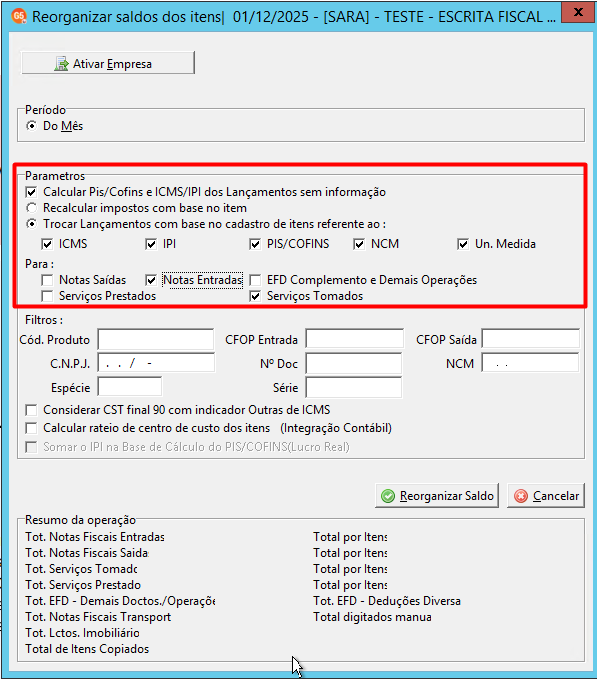The image size is (597, 679).
Task: Close the Reorganizar saldos dos itens window
Action: point(578,12)
